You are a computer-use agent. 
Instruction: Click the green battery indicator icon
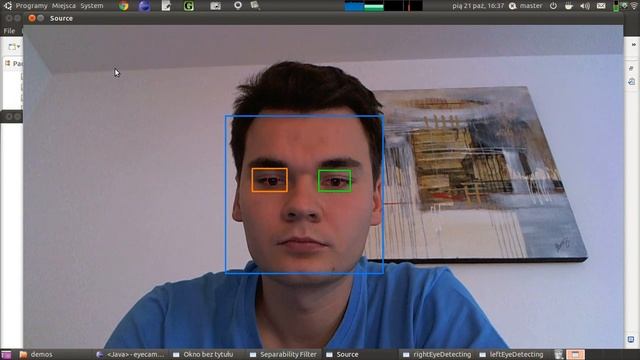(616, 6)
